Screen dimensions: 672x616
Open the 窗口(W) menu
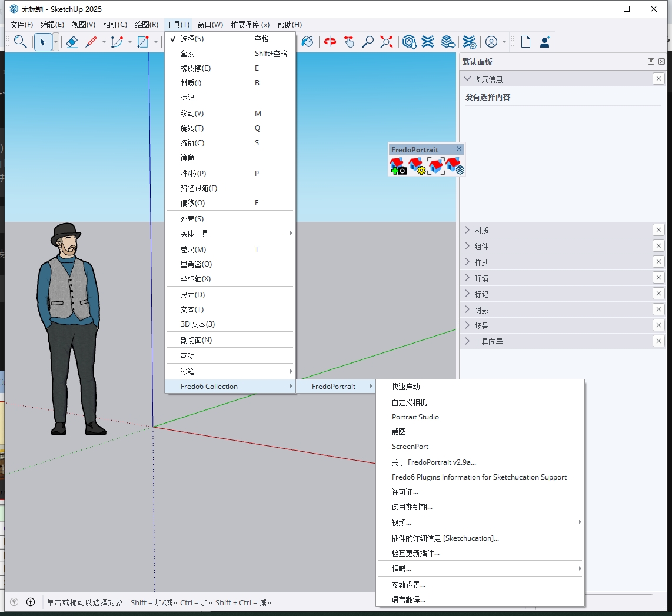point(209,24)
